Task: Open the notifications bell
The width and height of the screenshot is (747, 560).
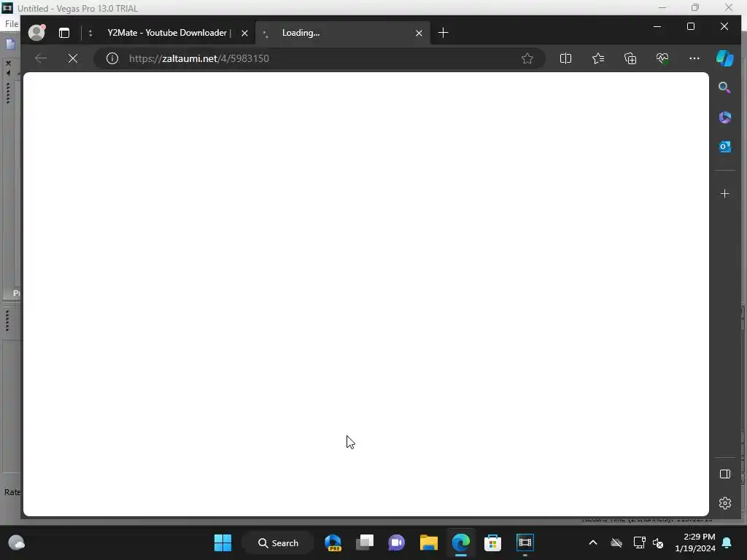Action: (x=727, y=542)
